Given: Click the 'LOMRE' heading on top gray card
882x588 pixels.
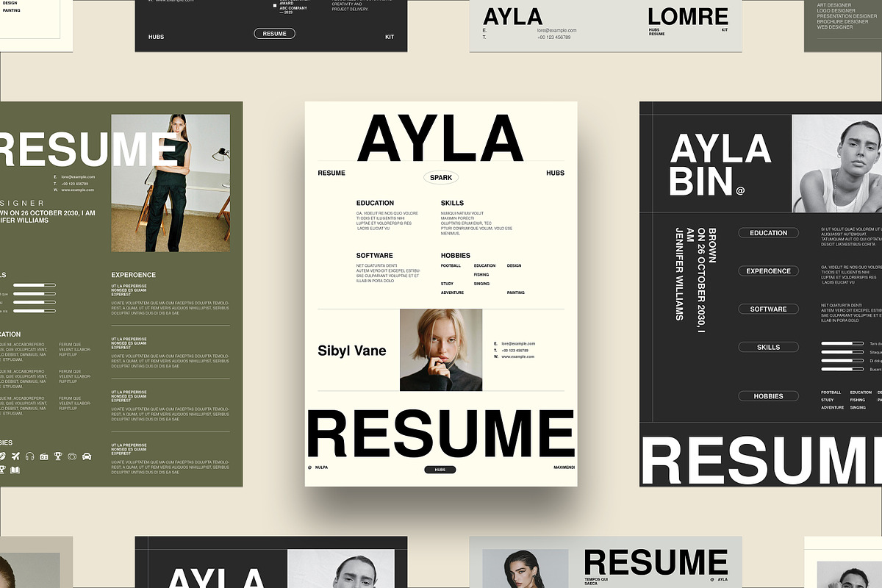Looking at the screenshot, I should pyautogui.click(x=688, y=16).
